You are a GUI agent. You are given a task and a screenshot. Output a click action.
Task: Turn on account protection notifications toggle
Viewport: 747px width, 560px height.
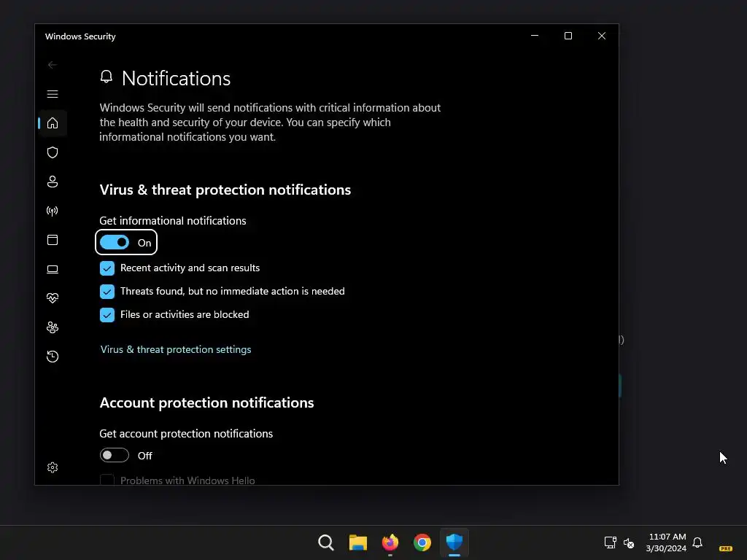coord(115,455)
